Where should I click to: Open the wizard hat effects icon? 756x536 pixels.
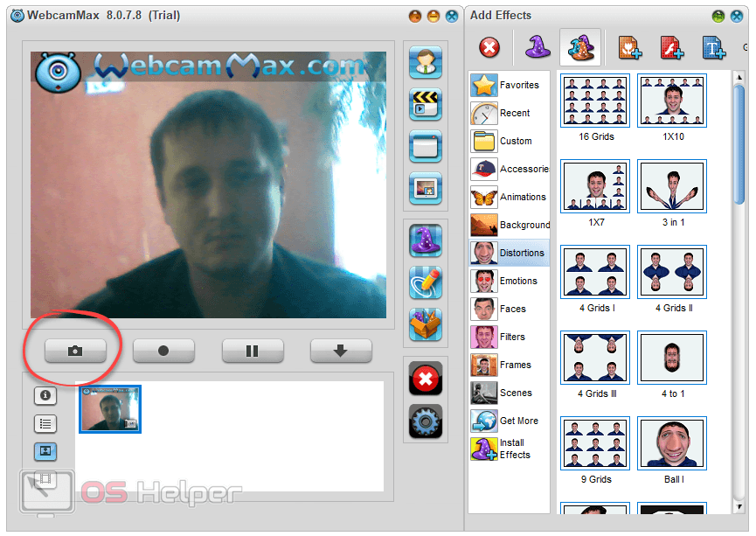point(426,241)
